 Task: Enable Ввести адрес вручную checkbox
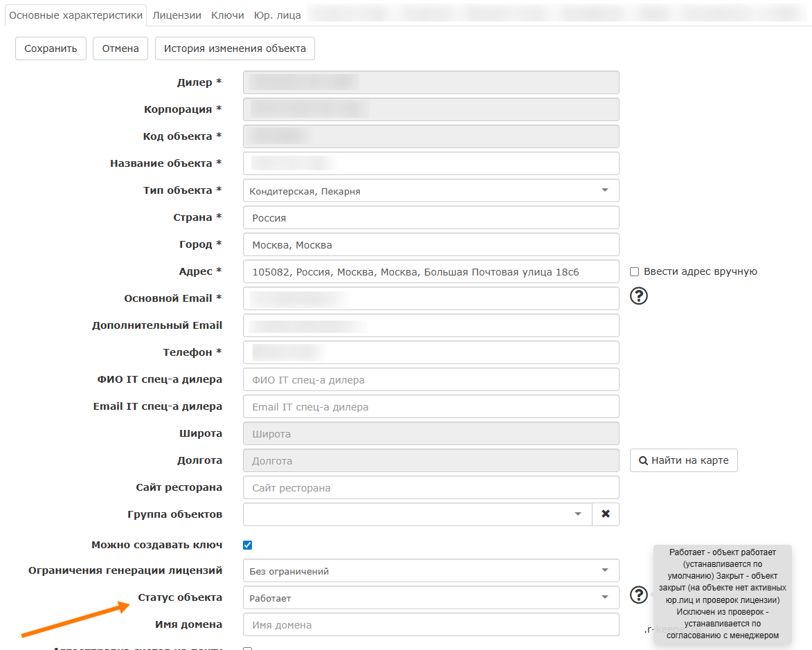tap(634, 271)
